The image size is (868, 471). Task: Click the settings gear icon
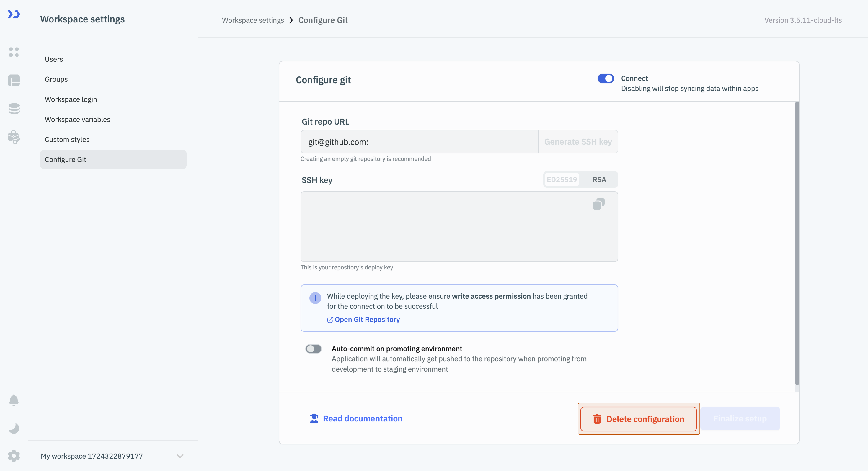(14, 456)
